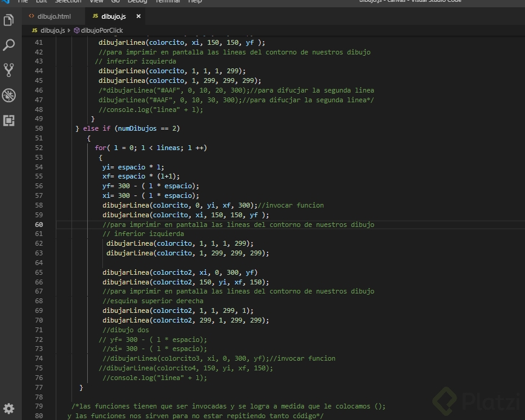The height and width of the screenshot is (420, 525).
Task: Click the "//console.log" comment on line 48
Action: click(151, 110)
